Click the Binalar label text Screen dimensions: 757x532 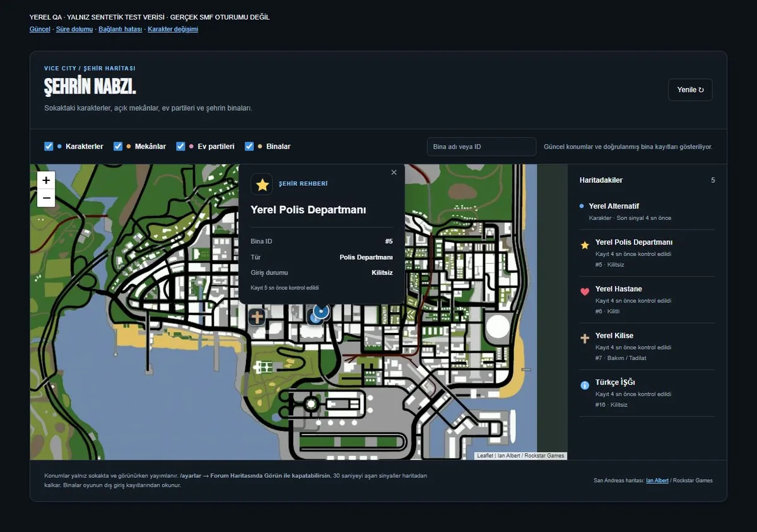point(278,146)
